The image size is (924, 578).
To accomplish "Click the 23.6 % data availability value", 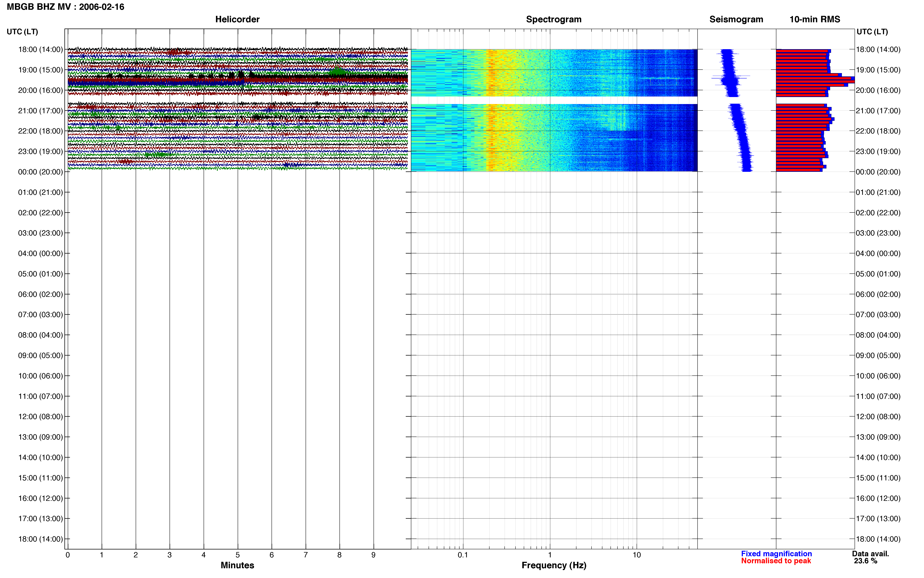I will [x=865, y=561].
